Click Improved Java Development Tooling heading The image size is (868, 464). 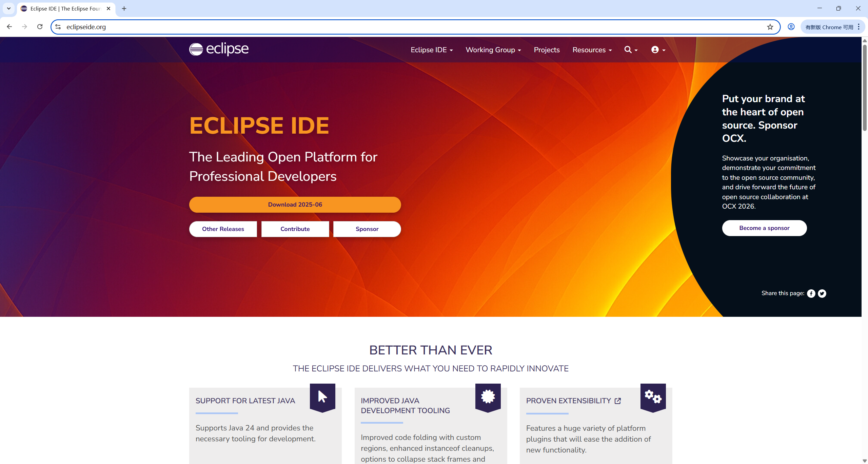pyautogui.click(x=405, y=406)
